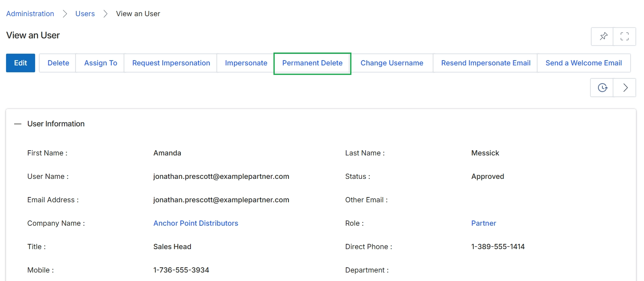Open the Users breadcrumb link

tap(85, 14)
